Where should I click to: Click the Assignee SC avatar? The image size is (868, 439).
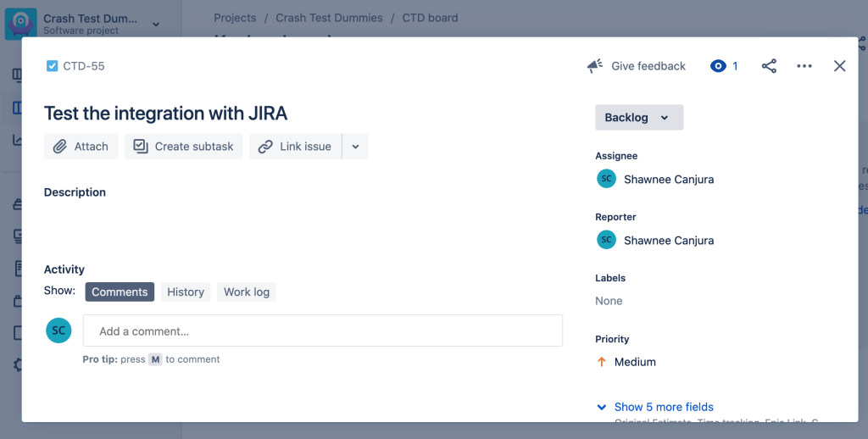tap(606, 179)
